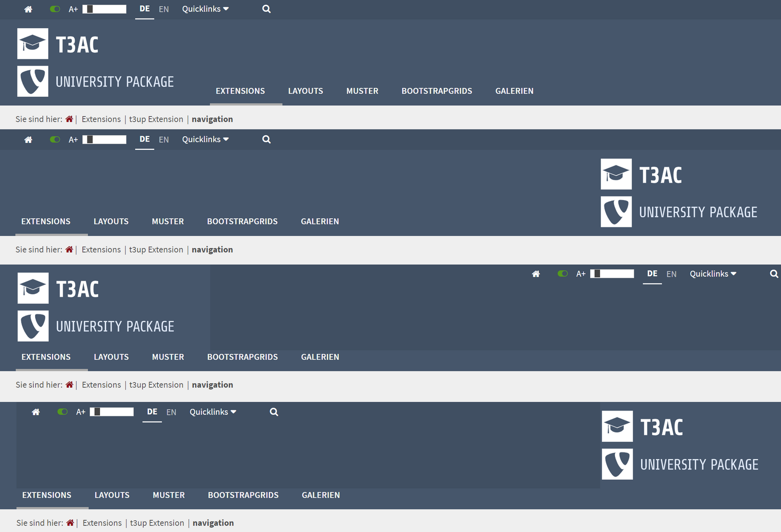Click the graduation cap logo in the third header
Viewport: 781px width, 532px height.
(x=33, y=288)
